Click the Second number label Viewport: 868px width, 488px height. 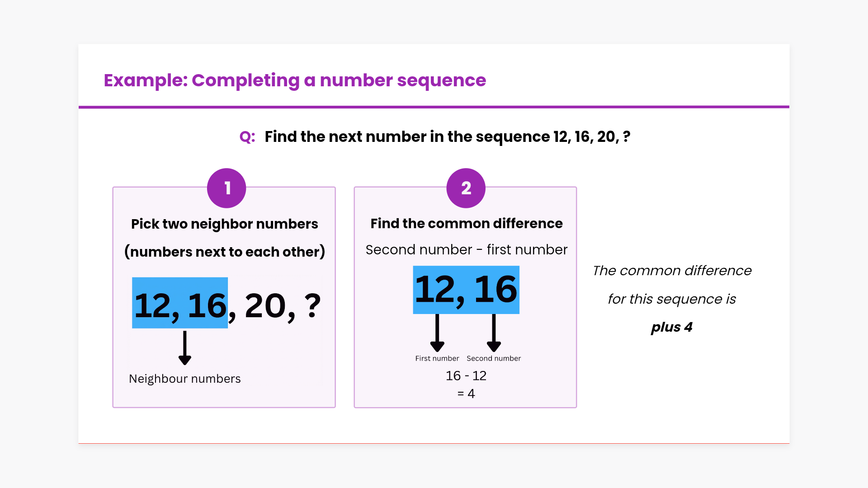click(x=494, y=358)
